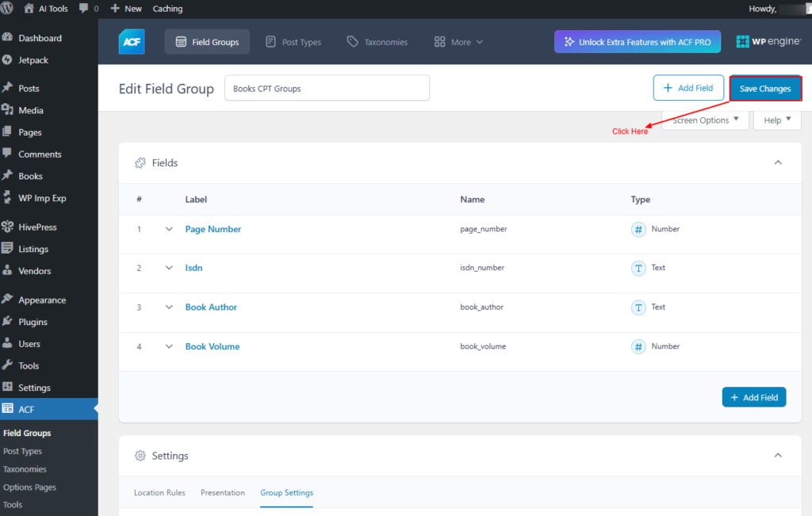This screenshot has width=812, height=516.
Task: Click the Save Changes button
Action: pyautogui.click(x=765, y=89)
